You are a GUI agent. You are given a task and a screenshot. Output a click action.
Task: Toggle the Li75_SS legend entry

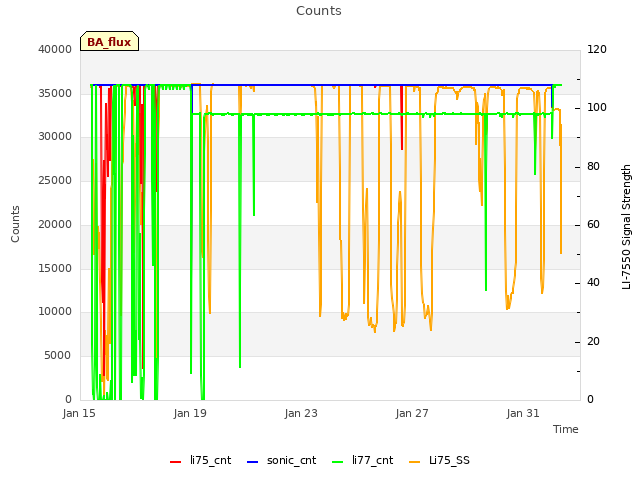(x=439, y=460)
